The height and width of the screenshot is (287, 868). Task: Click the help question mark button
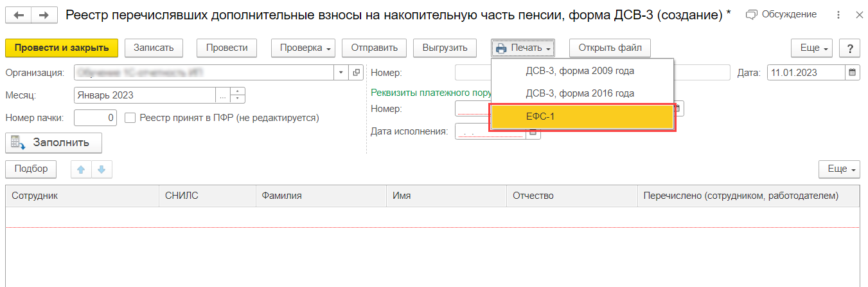(x=849, y=48)
